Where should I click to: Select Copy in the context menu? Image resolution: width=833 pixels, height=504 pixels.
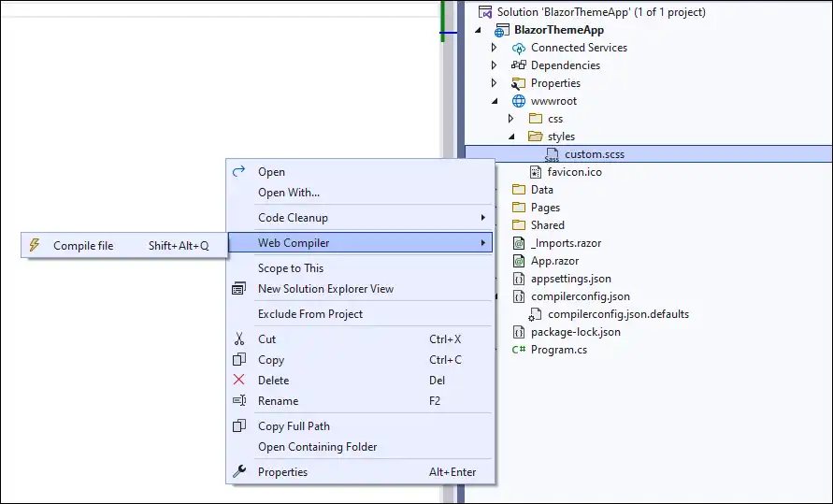point(361,360)
